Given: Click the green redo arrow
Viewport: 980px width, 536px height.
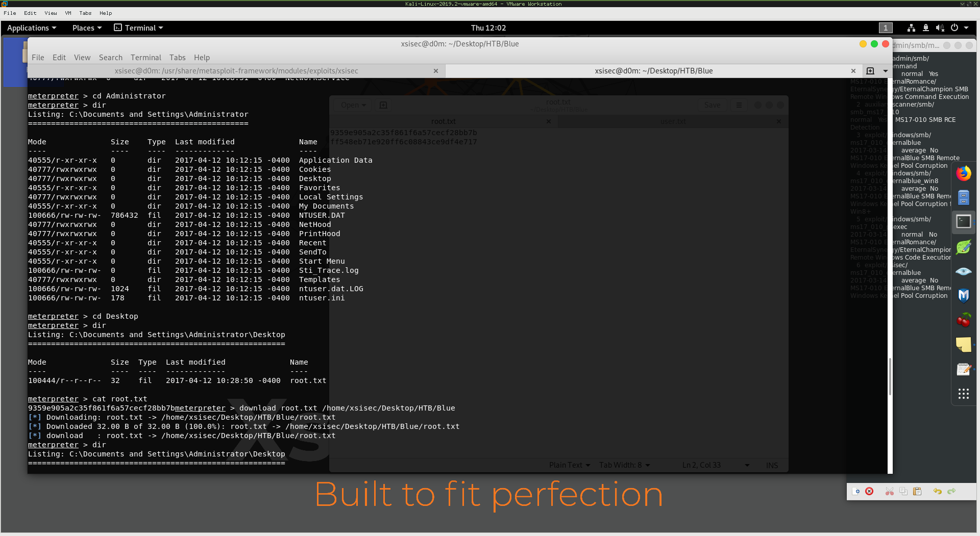Looking at the screenshot, I should click(951, 492).
